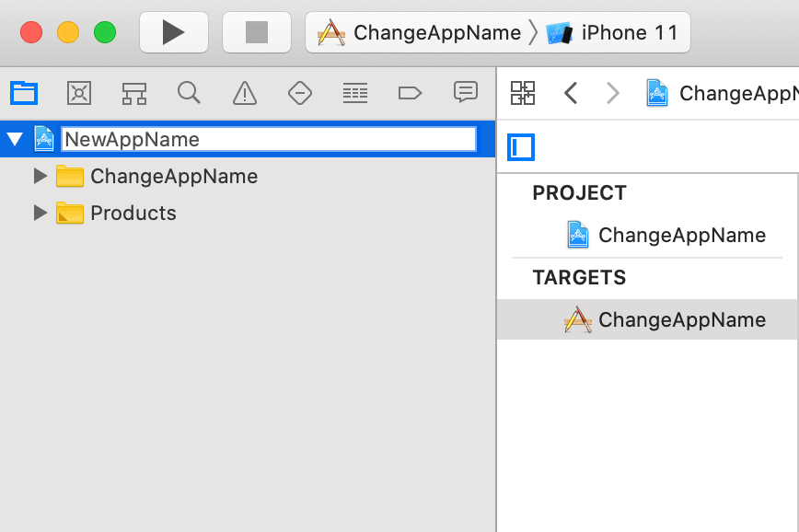Show the Project navigator
The image size is (799, 532).
(x=24, y=93)
